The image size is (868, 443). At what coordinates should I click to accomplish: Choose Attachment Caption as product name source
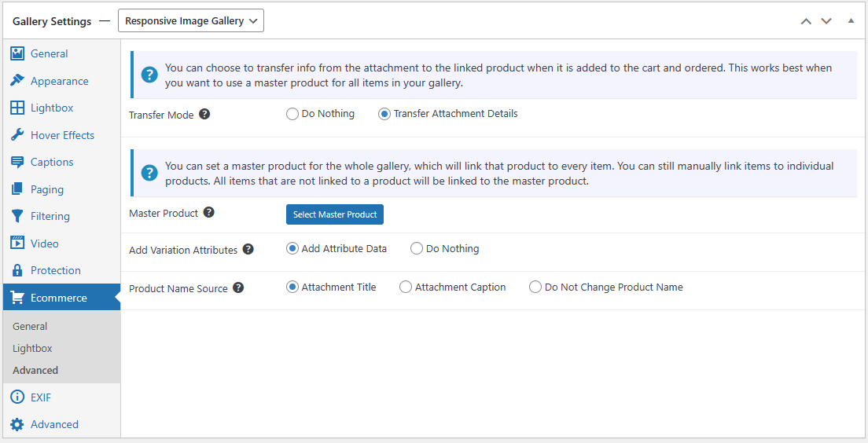(x=406, y=287)
